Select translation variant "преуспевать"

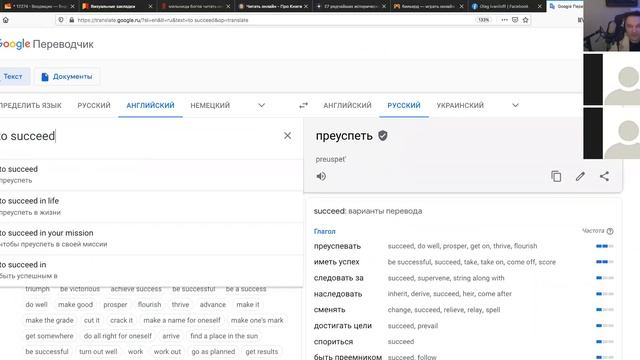tap(337, 246)
